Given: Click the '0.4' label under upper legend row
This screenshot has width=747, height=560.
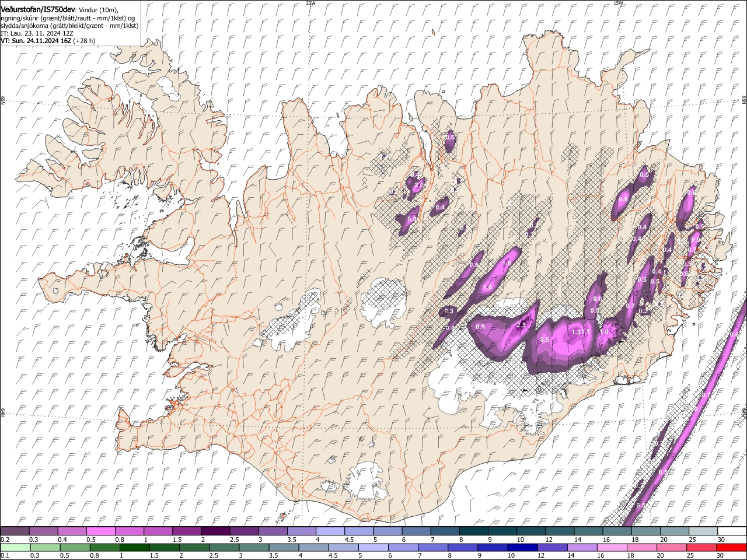Looking at the screenshot, I should pos(62,540).
